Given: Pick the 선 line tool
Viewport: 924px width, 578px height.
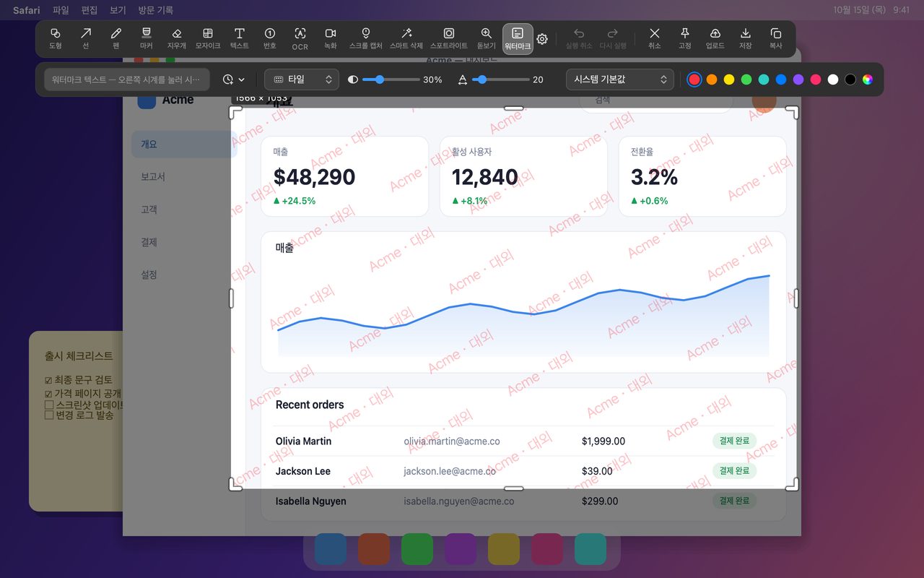Looking at the screenshot, I should [86, 38].
